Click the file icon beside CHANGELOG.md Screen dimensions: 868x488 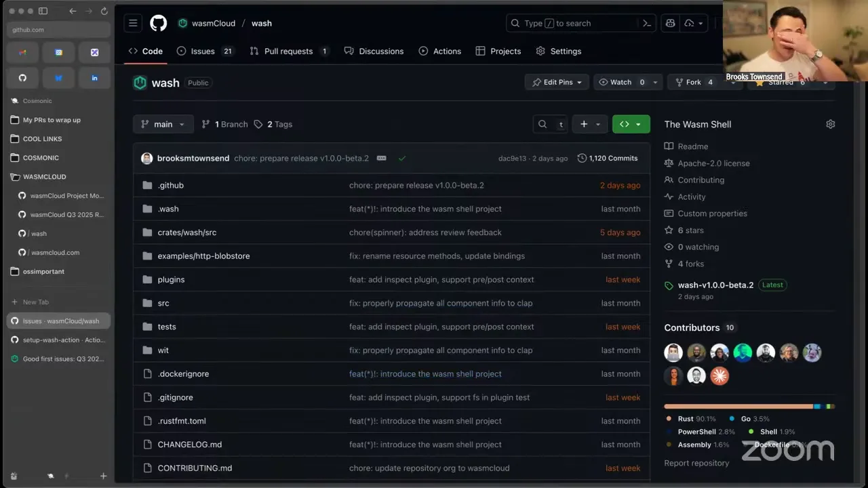point(147,445)
